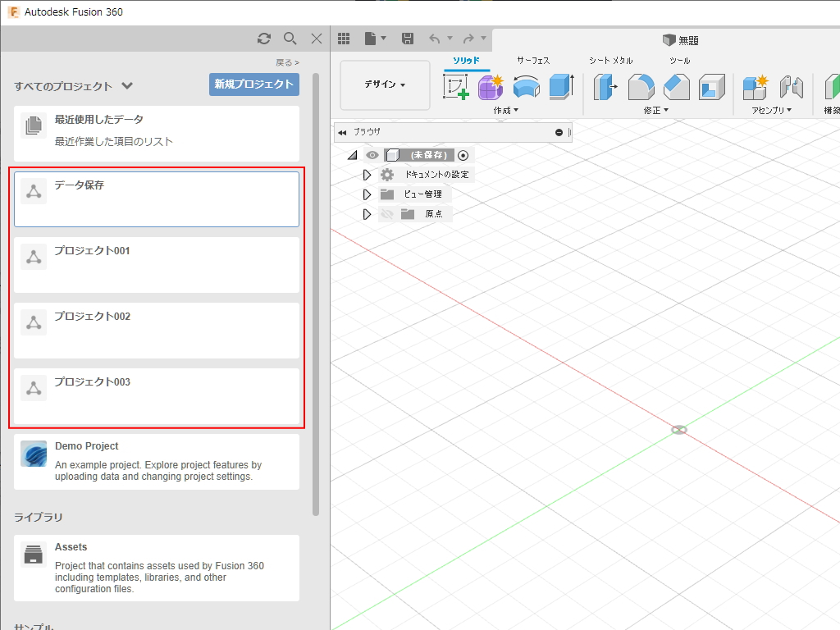Switch to the ツール tab
The width and height of the screenshot is (840, 630).
(679, 61)
